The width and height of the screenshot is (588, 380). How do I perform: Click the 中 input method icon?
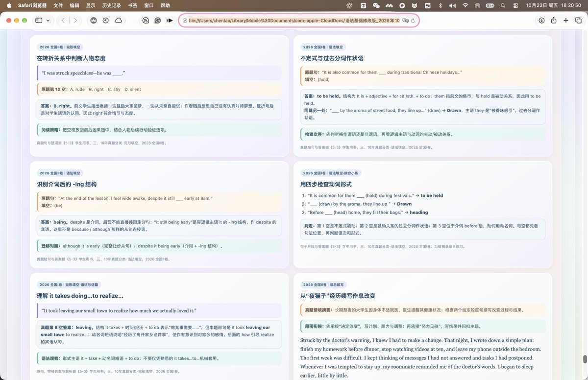pyautogui.click(x=363, y=5)
